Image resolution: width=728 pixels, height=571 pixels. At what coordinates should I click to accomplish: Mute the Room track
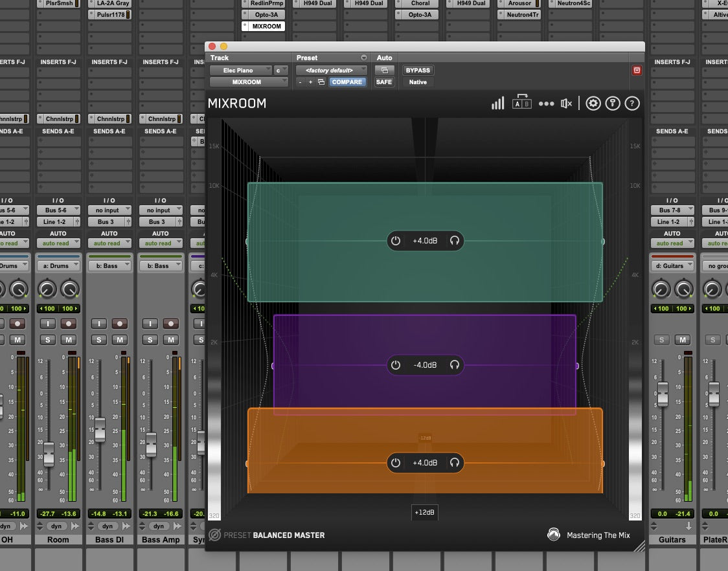(x=69, y=340)
